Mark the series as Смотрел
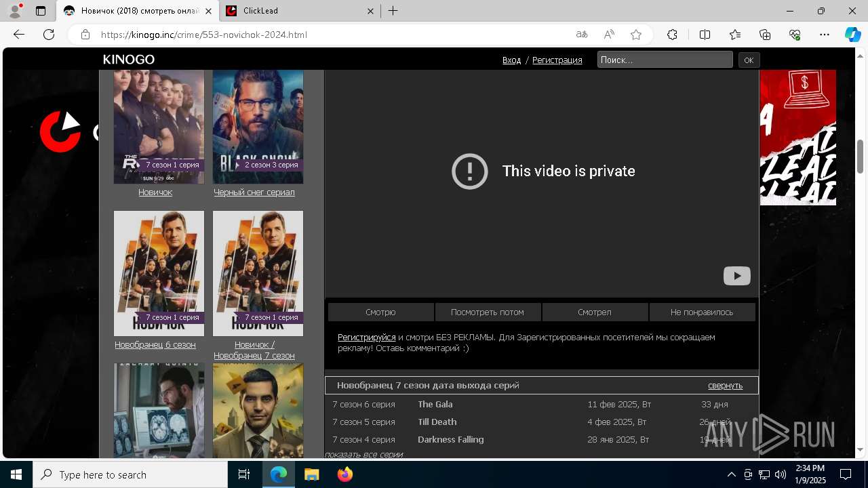 (595, 312)
